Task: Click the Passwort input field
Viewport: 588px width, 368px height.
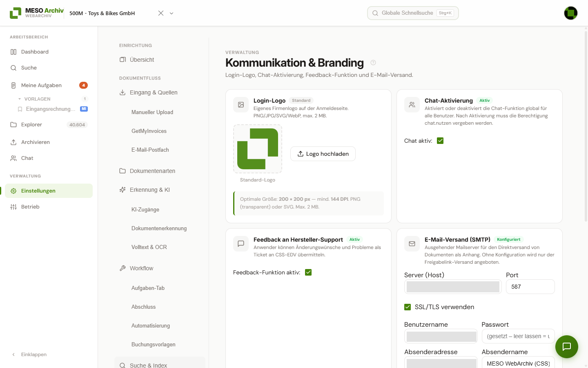Action: [518, 336]
